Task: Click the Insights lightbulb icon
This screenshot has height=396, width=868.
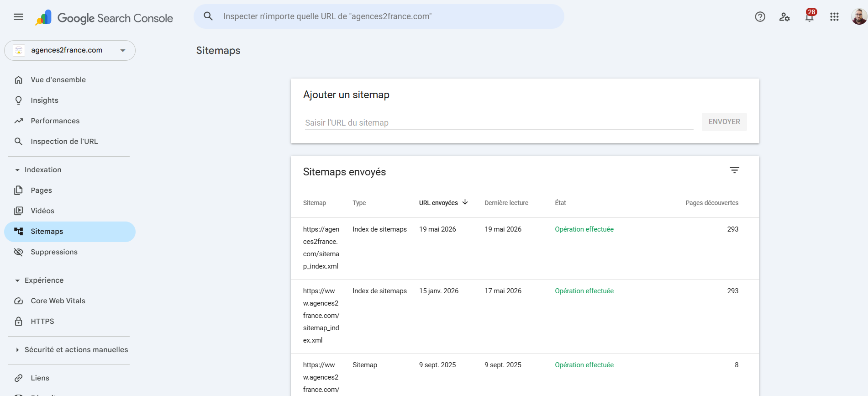Action: [x=19, y=100]
